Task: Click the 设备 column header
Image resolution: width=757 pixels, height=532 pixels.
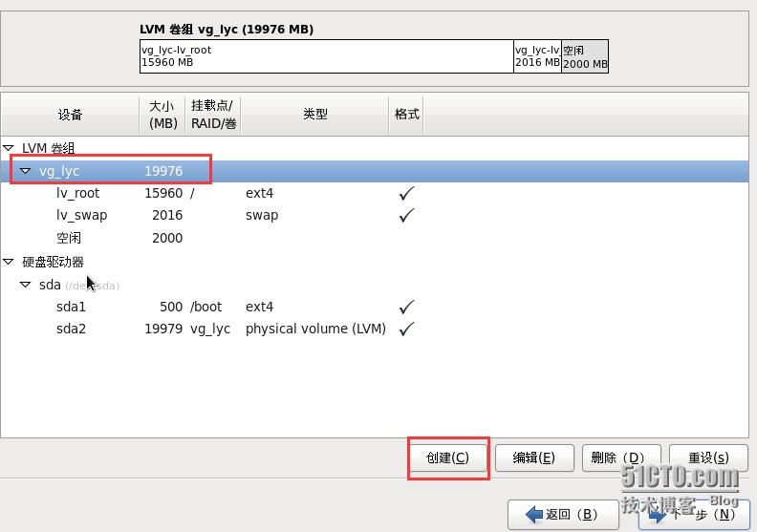Action: point(70,115)
